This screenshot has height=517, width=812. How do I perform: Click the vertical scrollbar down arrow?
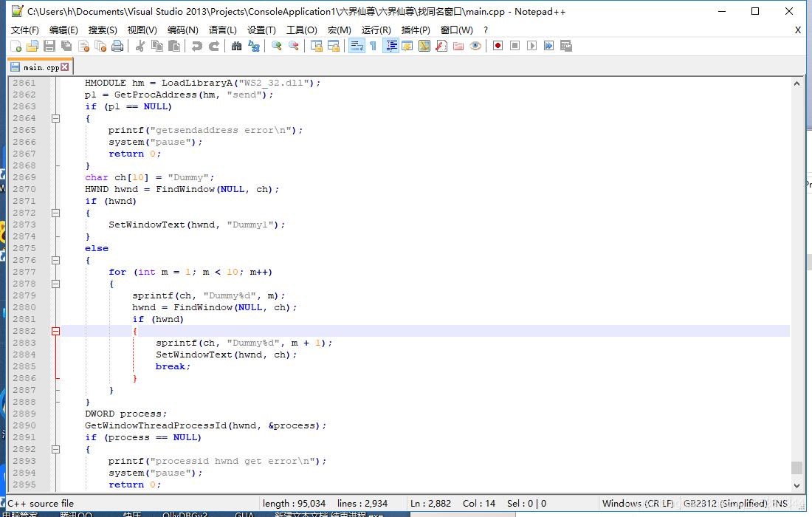click(796, 485)
